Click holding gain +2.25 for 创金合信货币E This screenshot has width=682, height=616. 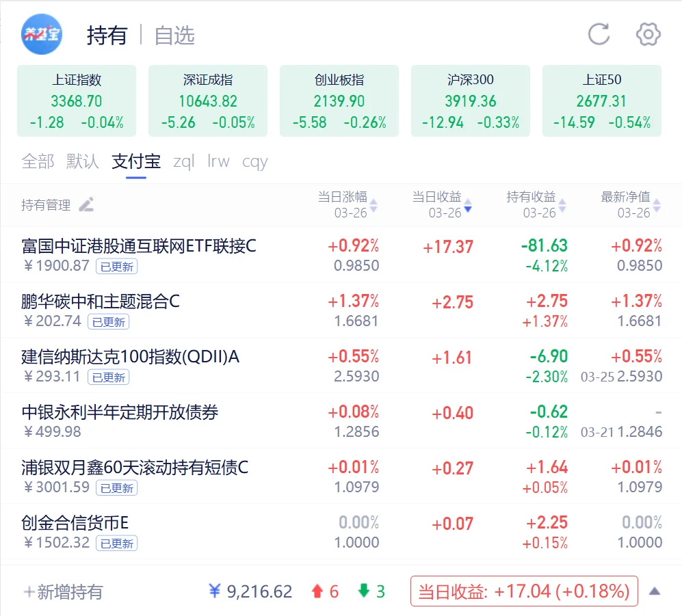(x=547, y=522)
